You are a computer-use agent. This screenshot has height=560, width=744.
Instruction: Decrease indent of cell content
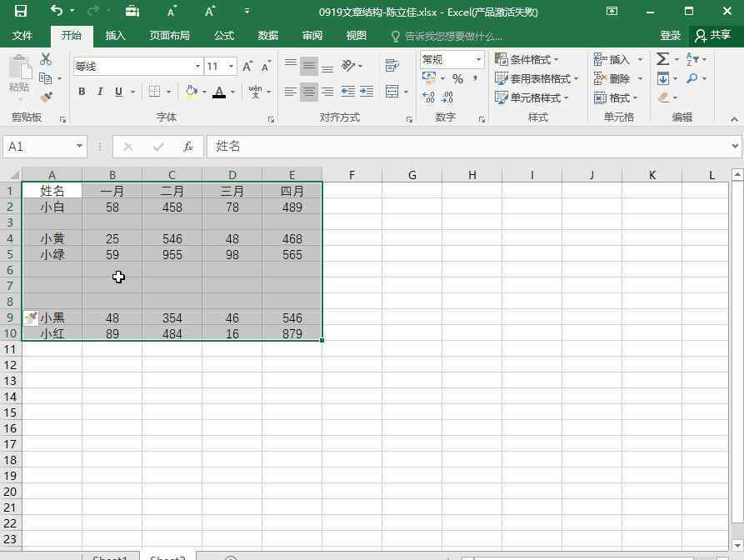pyautogui.click(x=347, y=92)
